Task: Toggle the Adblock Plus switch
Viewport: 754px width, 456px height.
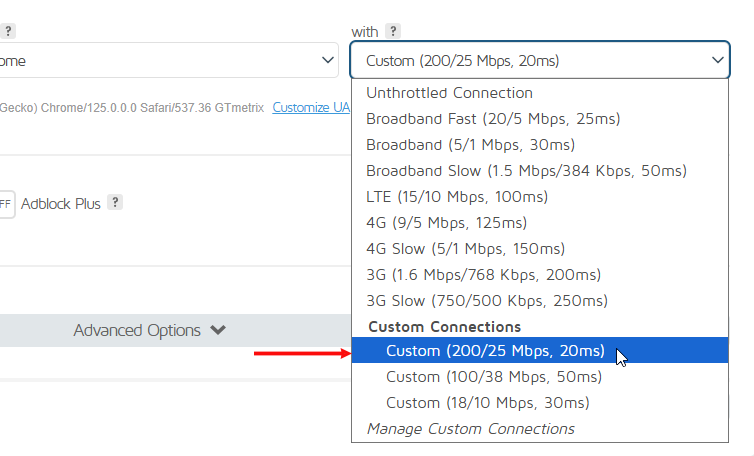Action: coord(6,204)
